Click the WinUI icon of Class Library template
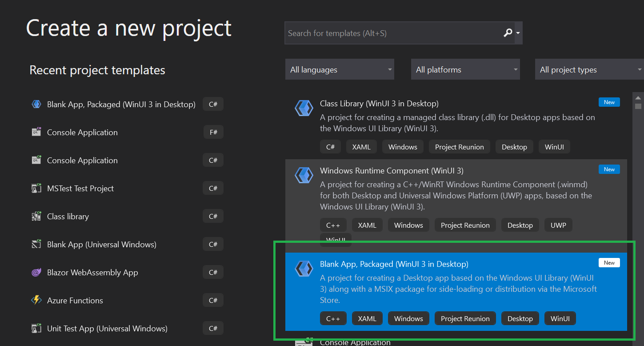This screenshot has height=346, width=644. click(x=304, y=108)
